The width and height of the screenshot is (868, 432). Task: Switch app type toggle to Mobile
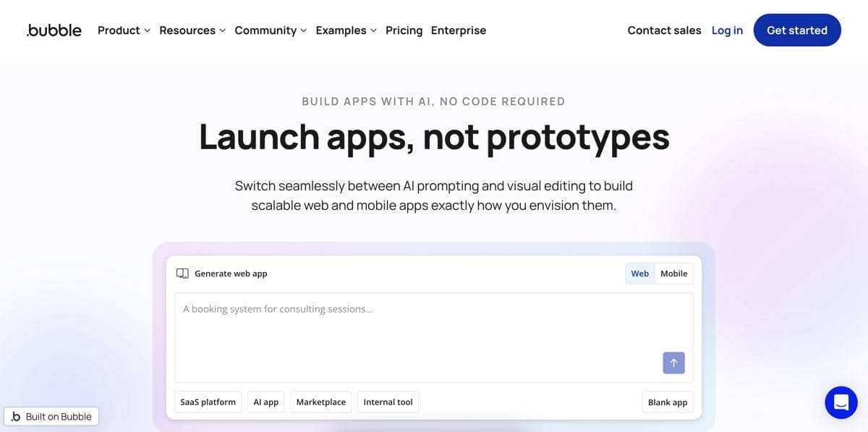(x=673, y=274)
